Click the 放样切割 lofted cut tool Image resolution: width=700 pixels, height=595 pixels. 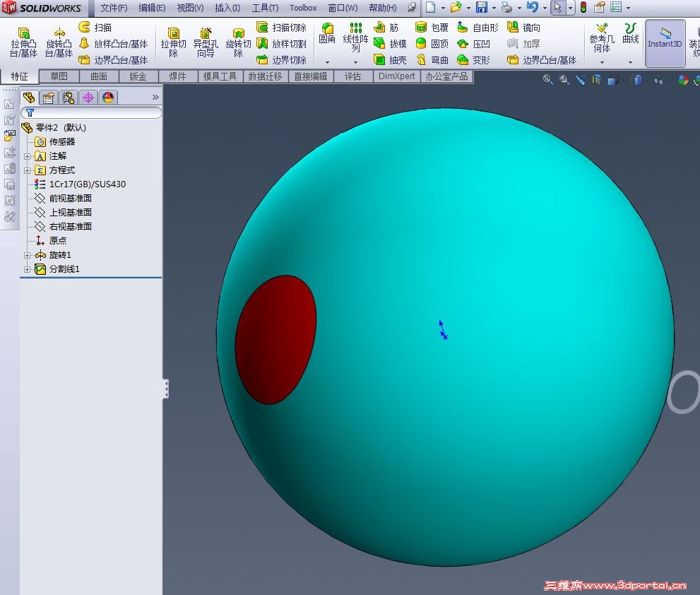281,43
